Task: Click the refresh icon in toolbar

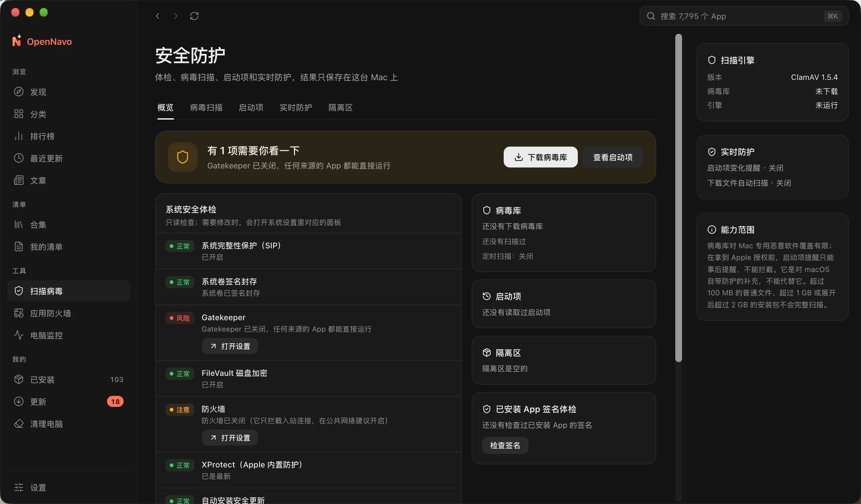Action: coord(194,16)
